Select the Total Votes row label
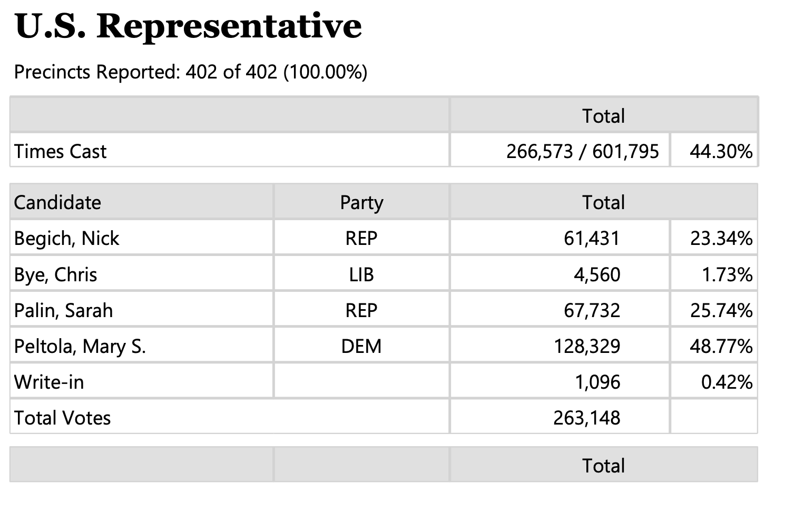 click(x=62, y=418)
